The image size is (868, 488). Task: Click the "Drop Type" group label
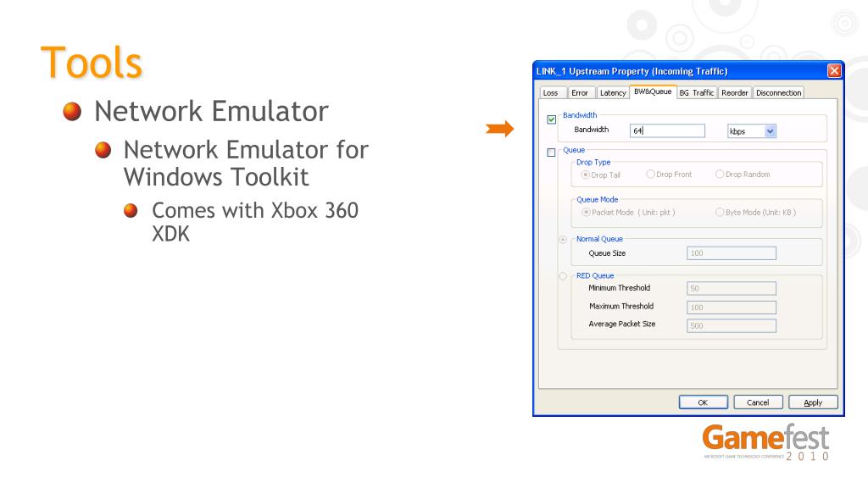[x=593, y=162]
